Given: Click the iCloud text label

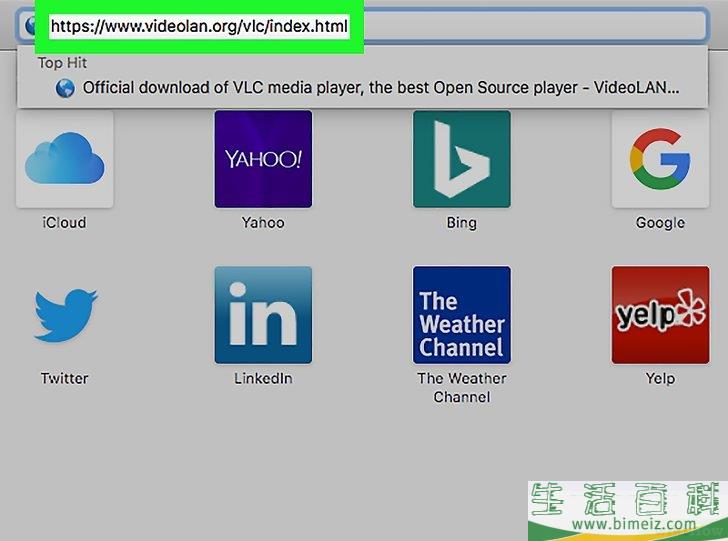Looking at the screenshot, I should point(64,223).
